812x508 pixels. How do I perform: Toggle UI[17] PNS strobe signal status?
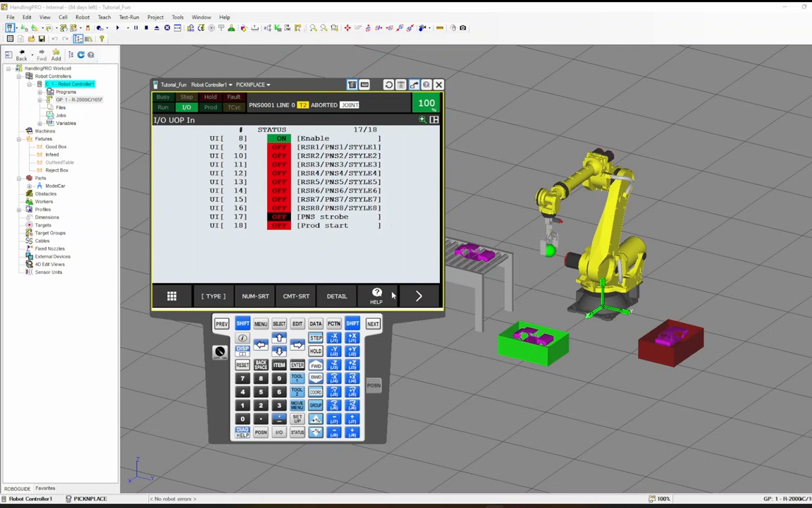pos(279,217)
